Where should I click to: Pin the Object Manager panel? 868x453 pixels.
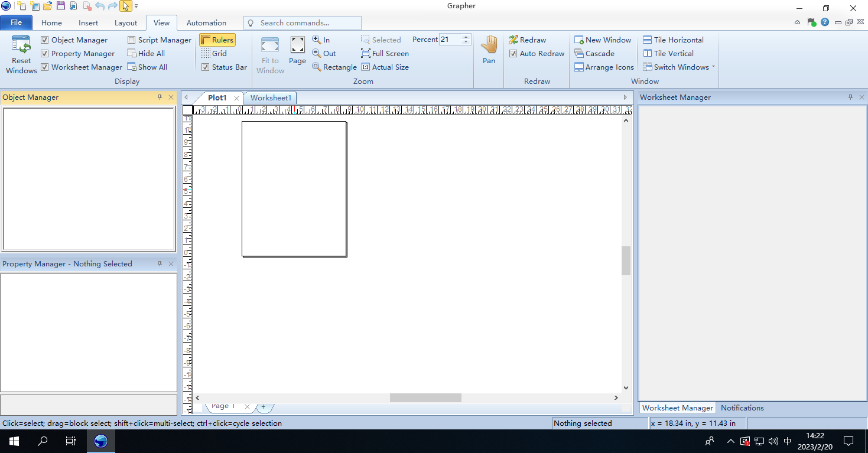160,97
